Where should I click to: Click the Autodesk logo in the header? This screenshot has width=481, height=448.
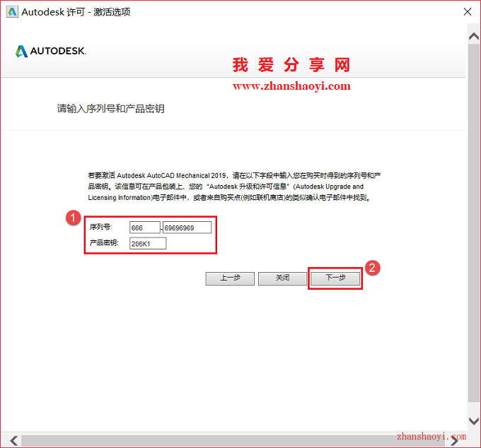pos(51,51)
